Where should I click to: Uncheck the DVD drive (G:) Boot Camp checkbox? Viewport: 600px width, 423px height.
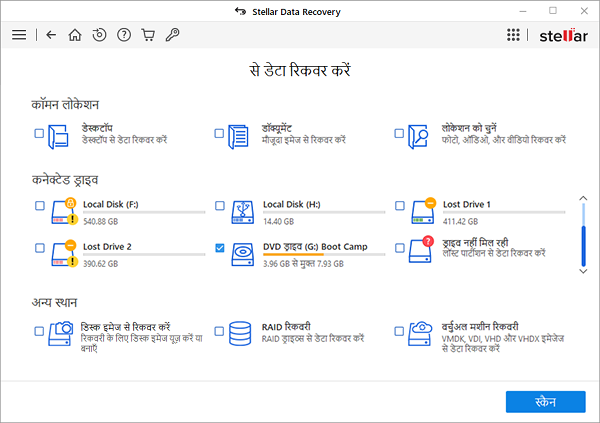click(220, 248)
